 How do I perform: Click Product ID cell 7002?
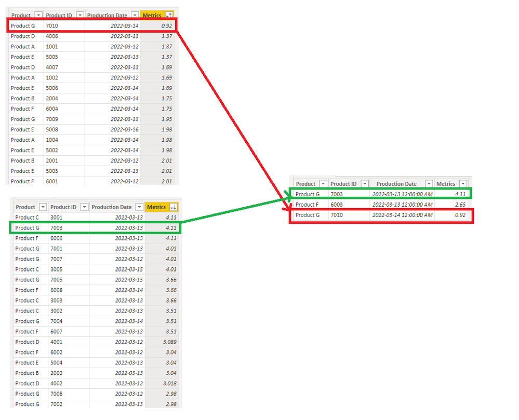[56, 404]
